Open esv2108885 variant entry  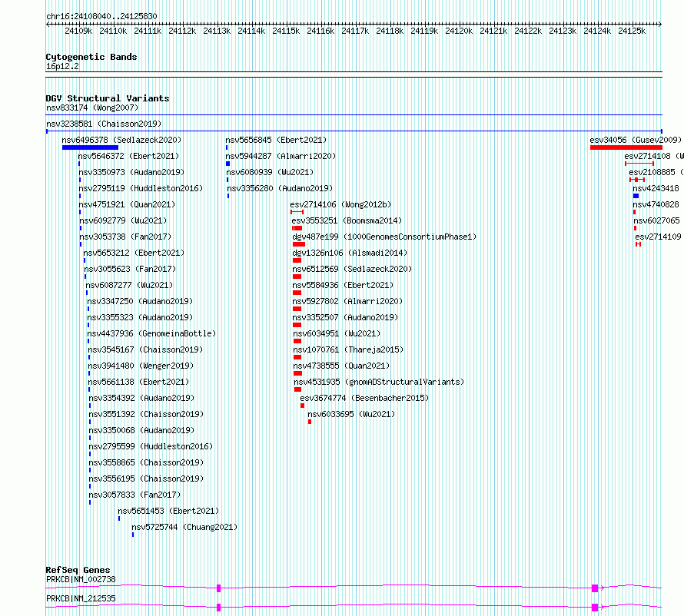(x=656, y=172)
